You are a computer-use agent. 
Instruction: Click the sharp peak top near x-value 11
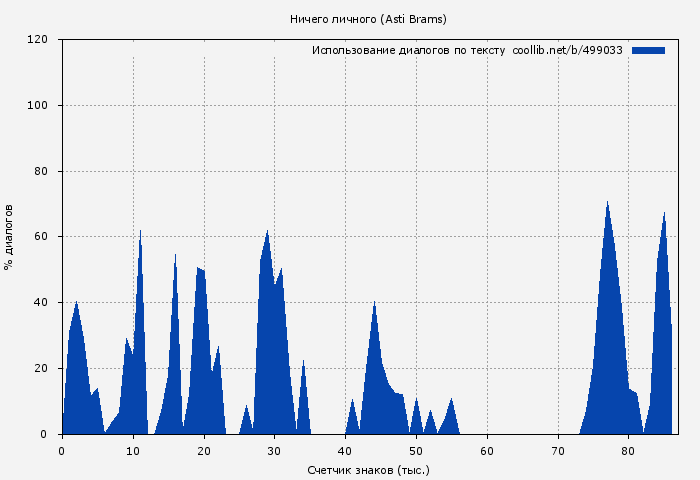point(140,231)
